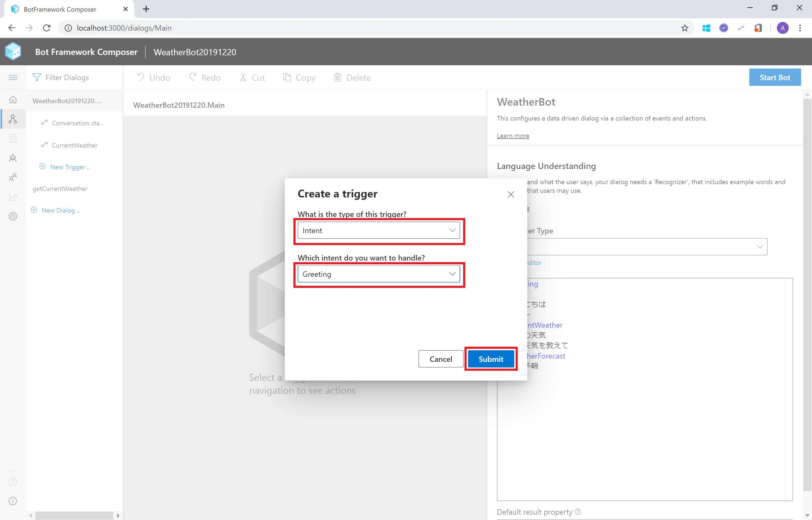This screenshot has height=520, width=812.
Task: Open the hamburger menu in the sidebar
Action: pos(13,77)
